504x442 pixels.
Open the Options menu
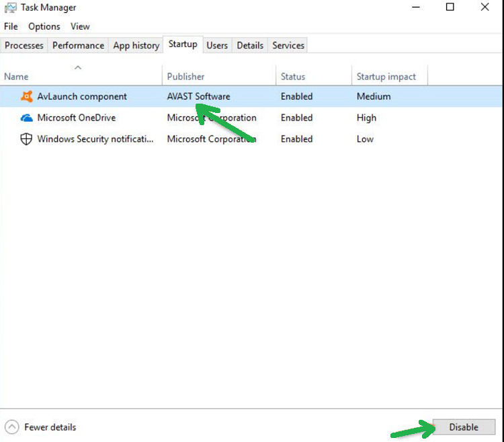(x=44, y=26)
